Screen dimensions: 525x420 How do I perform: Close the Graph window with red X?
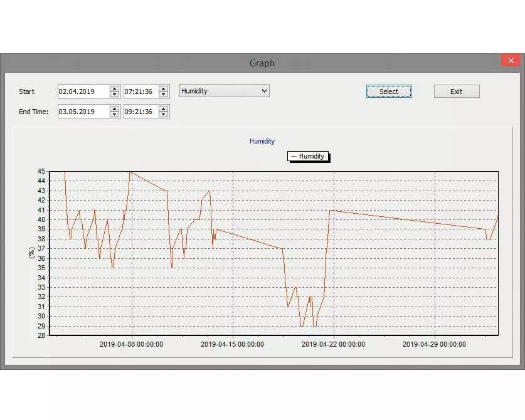pos(510,61)
